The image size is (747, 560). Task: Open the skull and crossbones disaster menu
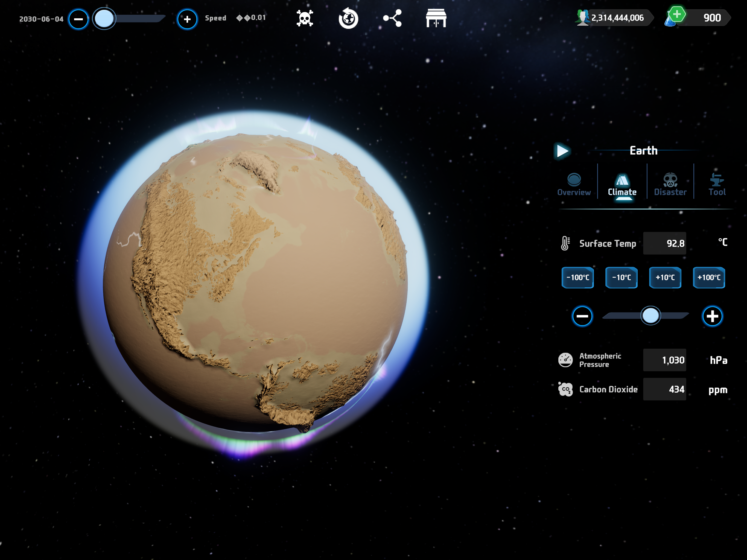[305, 18]
